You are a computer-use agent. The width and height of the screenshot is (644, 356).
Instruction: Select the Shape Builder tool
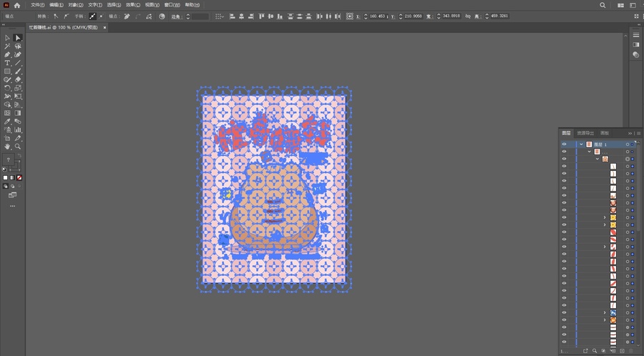7,104
